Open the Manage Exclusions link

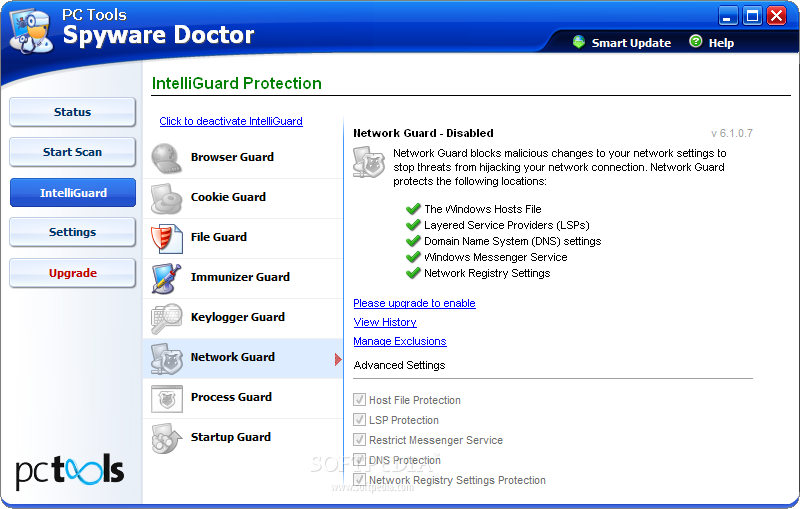[399, 341]
